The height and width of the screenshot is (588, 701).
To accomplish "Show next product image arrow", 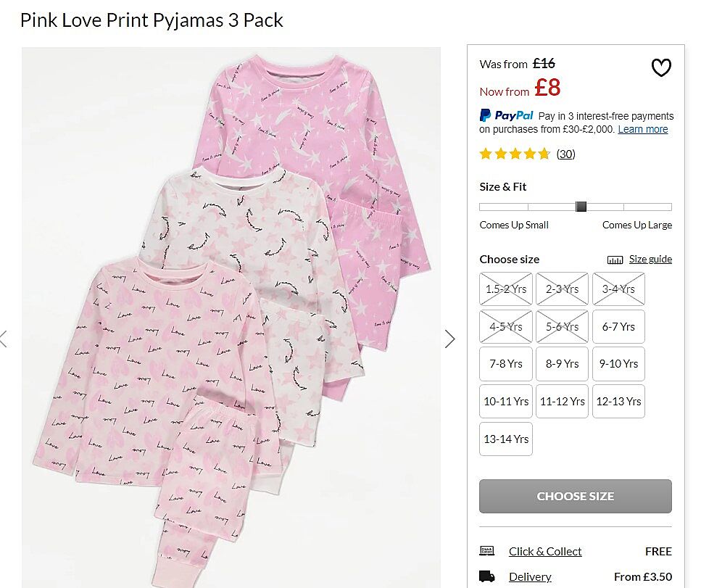I will coord(450,339).
